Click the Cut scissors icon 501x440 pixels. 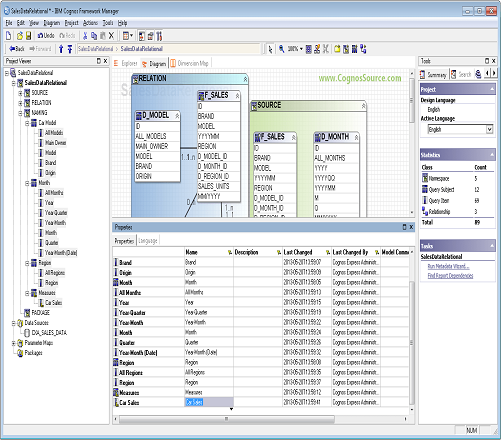coord(85,36)
